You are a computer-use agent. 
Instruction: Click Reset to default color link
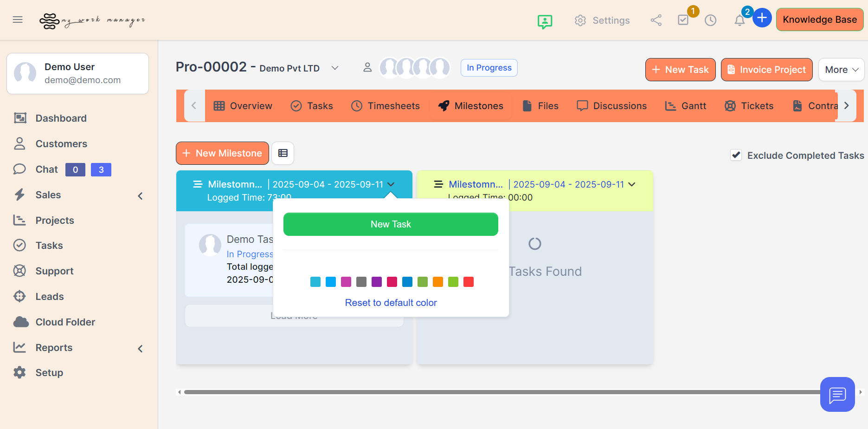[x=391, y=303]
